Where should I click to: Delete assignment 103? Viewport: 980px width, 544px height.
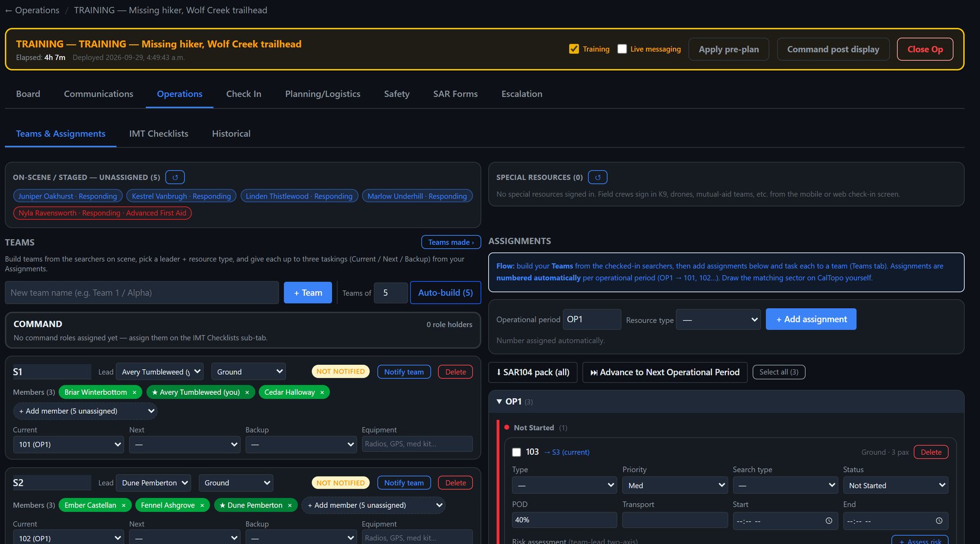[x=931, y=452]
